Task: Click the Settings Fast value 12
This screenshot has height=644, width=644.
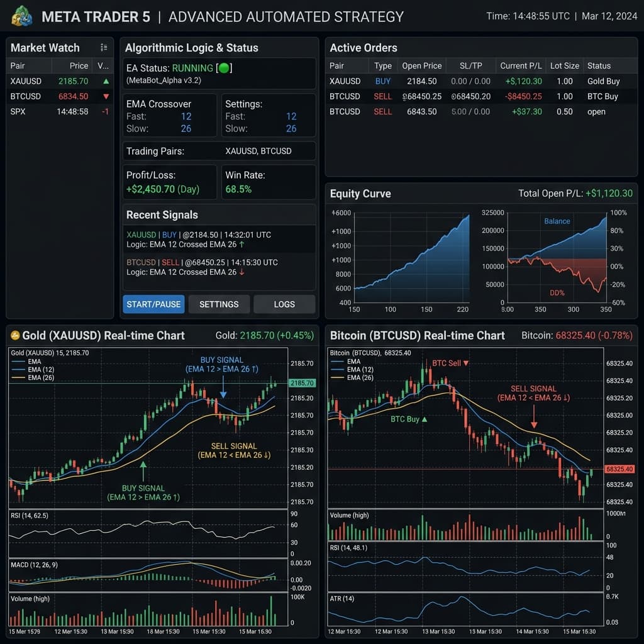Action: coord(291,116)
